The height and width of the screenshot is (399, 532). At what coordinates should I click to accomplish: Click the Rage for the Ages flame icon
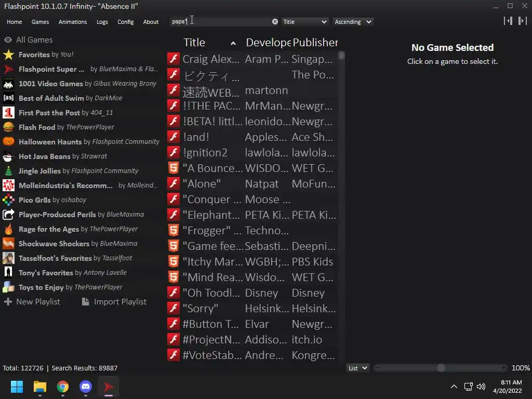point(8,229)
